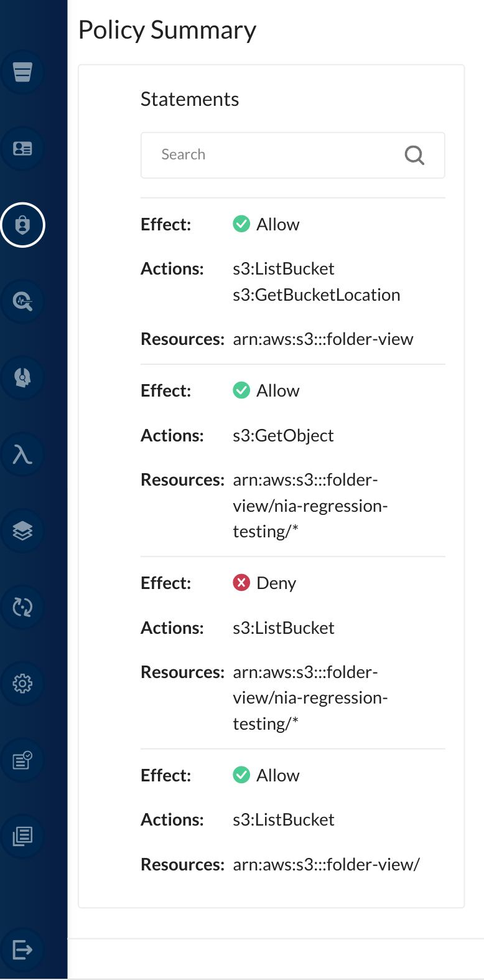Open the Lambda notifications sidebar icon
This screenshot has height=980, width=484.
point(22,455)
